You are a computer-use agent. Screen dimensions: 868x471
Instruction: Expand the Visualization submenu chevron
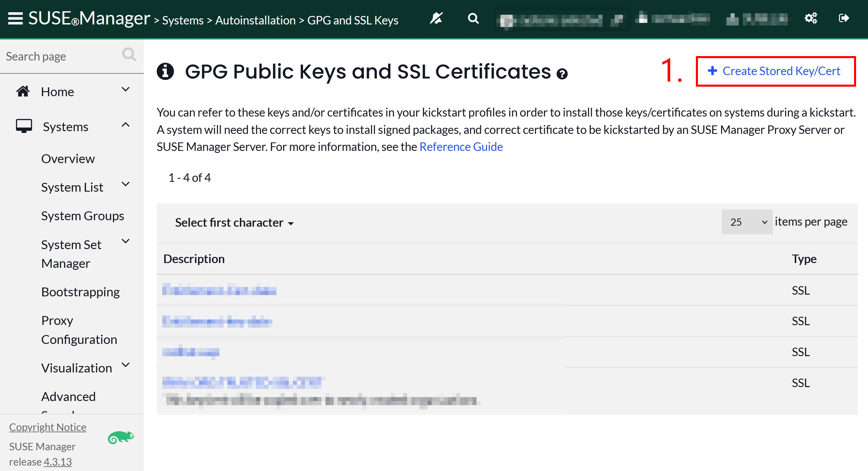126,365
